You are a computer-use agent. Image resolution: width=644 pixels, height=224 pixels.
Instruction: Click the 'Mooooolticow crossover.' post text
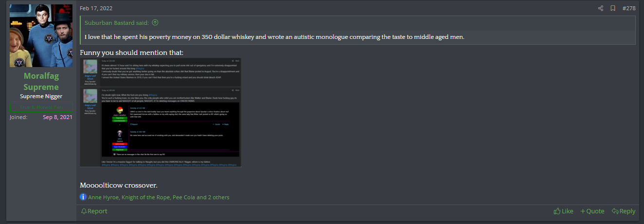119,185
